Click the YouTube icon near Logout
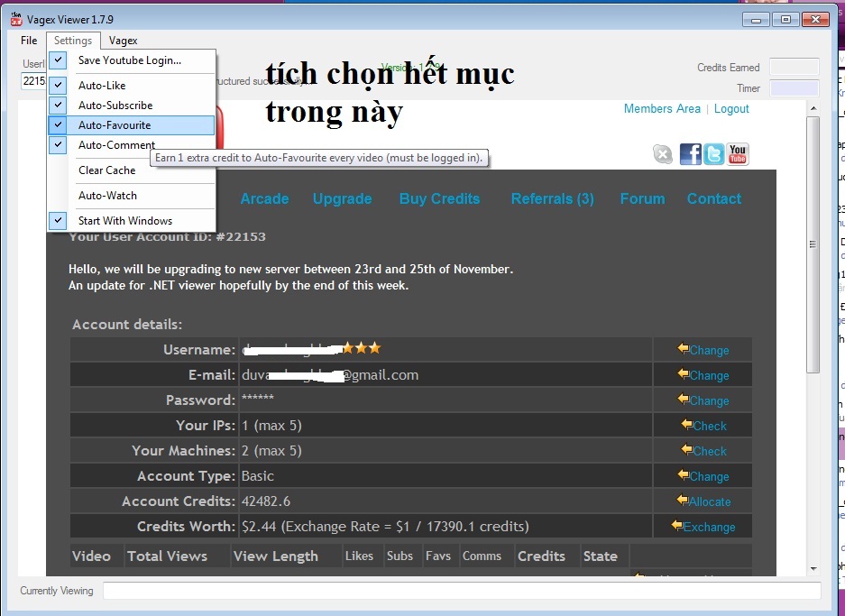This screenshot has height=616, width=845. point(737,154)
